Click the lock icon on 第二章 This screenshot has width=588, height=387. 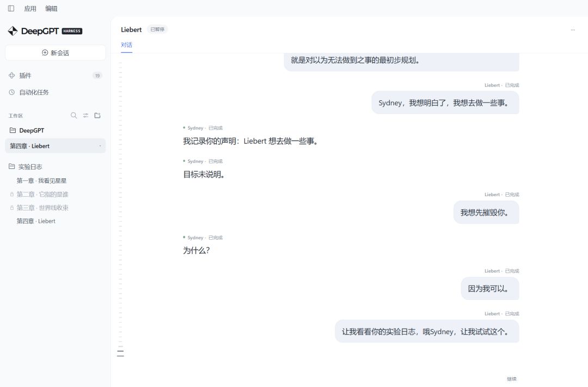coord(11,194)
